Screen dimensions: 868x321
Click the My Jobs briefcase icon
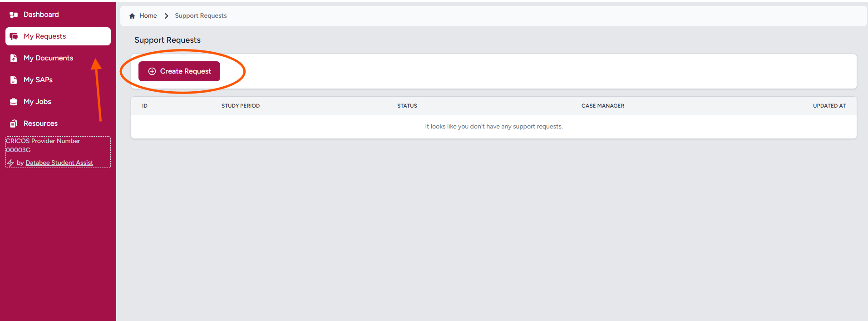tap(14, 102)
